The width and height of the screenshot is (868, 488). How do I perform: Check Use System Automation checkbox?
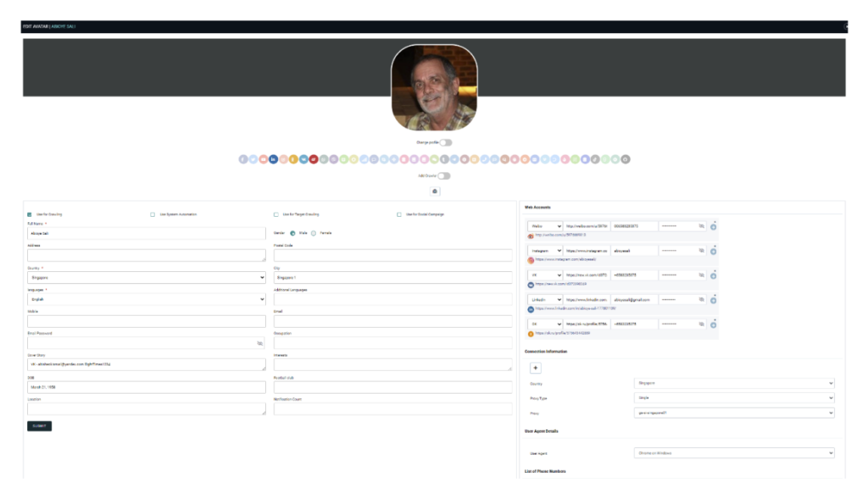point(153,214)
